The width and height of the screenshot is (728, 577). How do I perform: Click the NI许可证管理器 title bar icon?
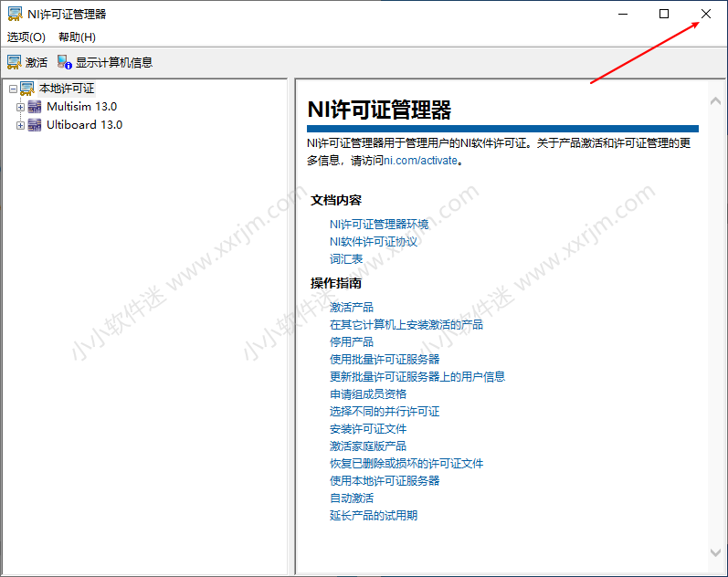click(x=15, y=14)
